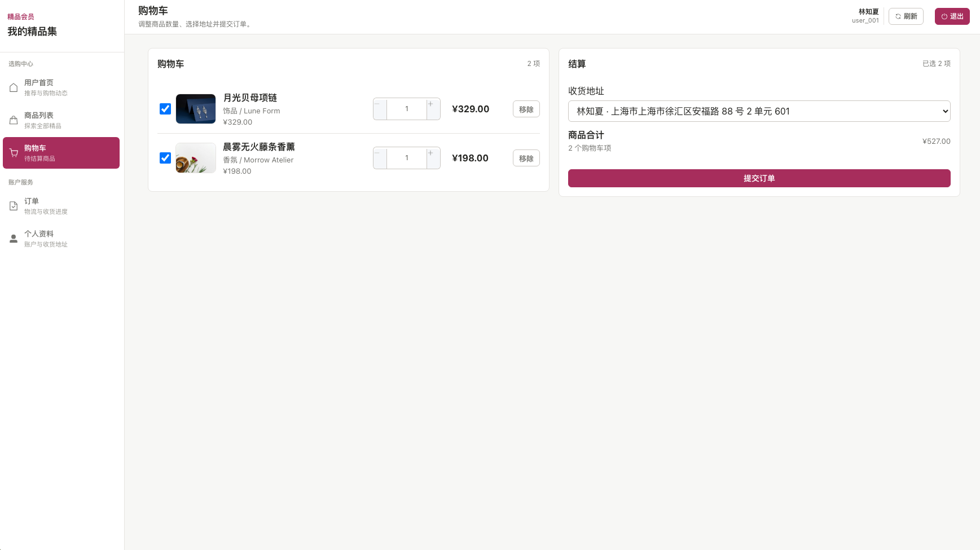980x550 pixels.
Task: Open 用户首页 in the sidebar
Action: point(61,87)
